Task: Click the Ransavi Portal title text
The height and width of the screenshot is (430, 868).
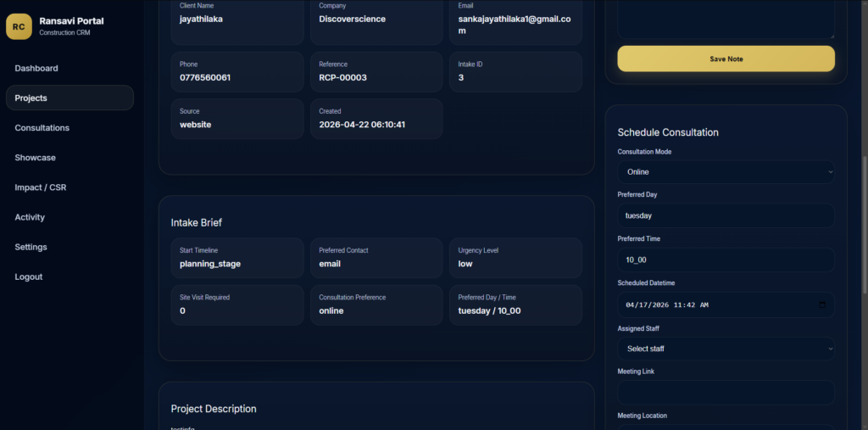Action: (71, 21)
